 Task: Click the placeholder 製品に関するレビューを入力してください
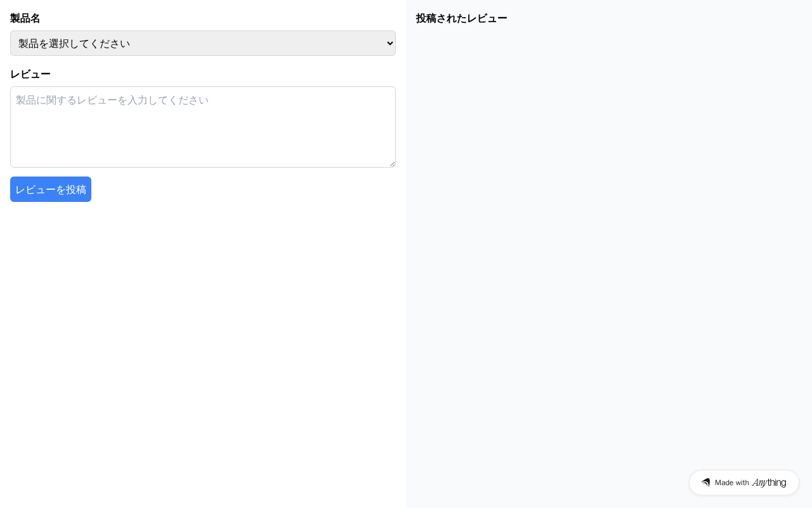click(112, 100)
